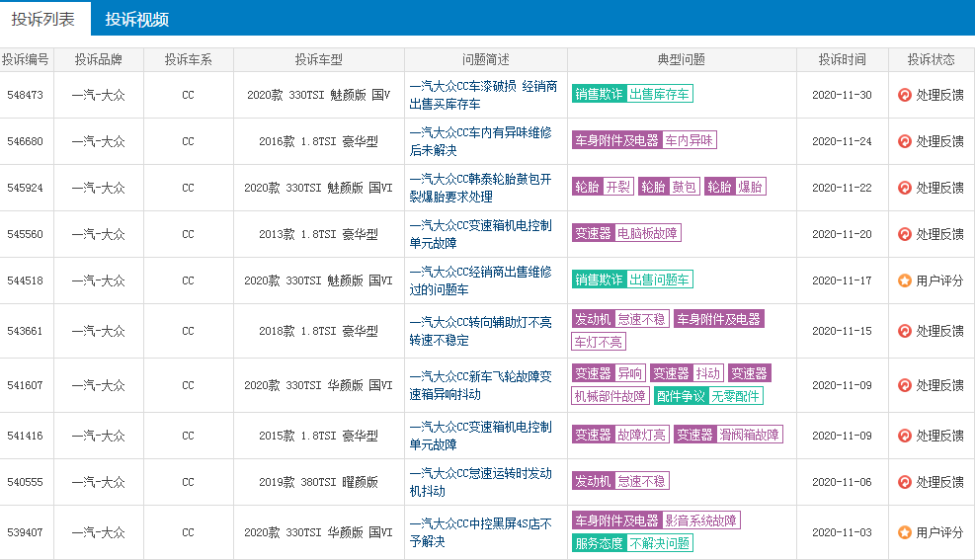Click the 投诉时间 column header
976x560 pixels.
[x=843, y=59]
